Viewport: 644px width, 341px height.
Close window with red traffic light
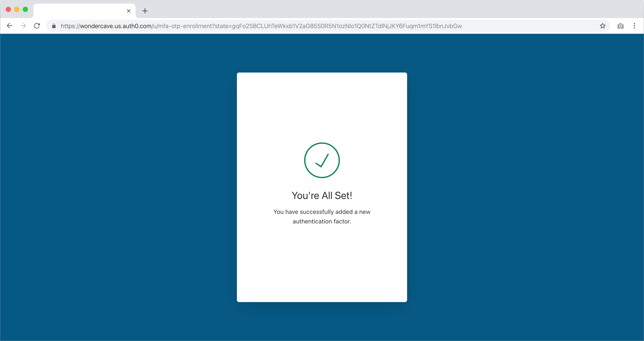pos(8,10)
